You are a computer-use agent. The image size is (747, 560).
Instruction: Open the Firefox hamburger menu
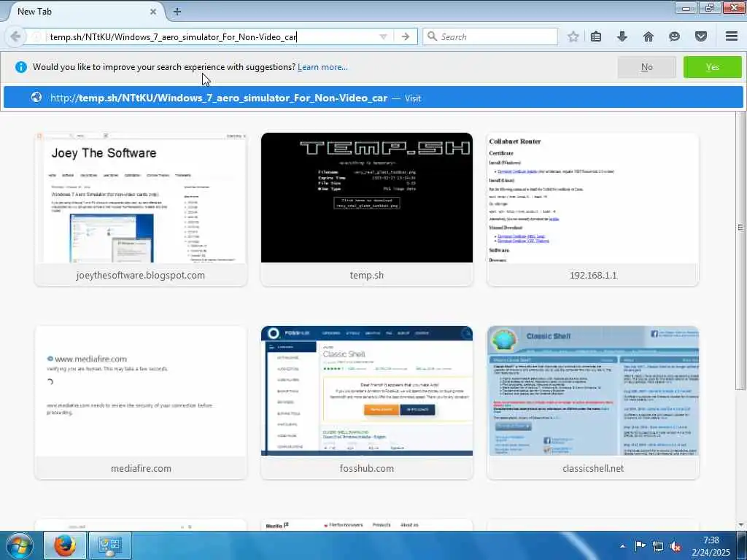point(732,36)
